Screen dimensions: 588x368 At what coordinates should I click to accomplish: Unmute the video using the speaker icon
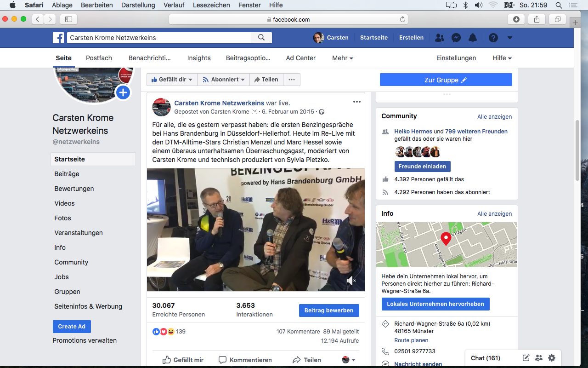tap(351, 280)
